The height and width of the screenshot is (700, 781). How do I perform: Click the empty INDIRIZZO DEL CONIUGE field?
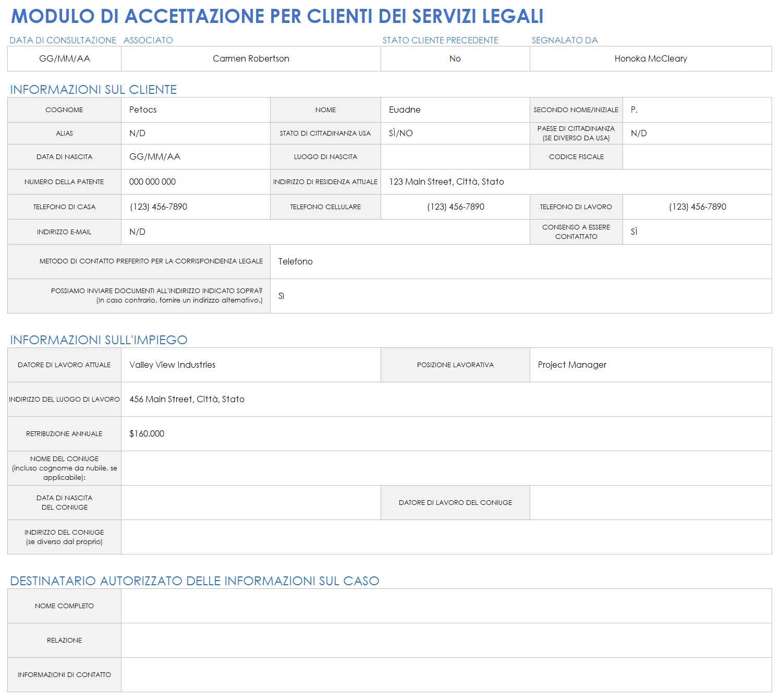click(x=446, y=537)
